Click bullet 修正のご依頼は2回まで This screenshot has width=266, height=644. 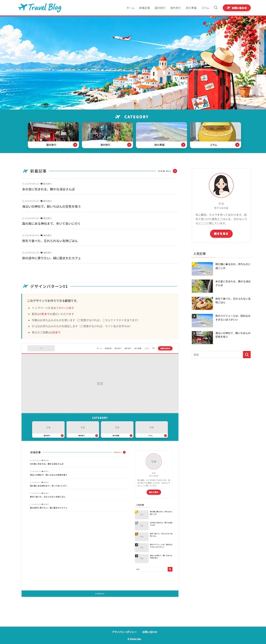point(46,332)
